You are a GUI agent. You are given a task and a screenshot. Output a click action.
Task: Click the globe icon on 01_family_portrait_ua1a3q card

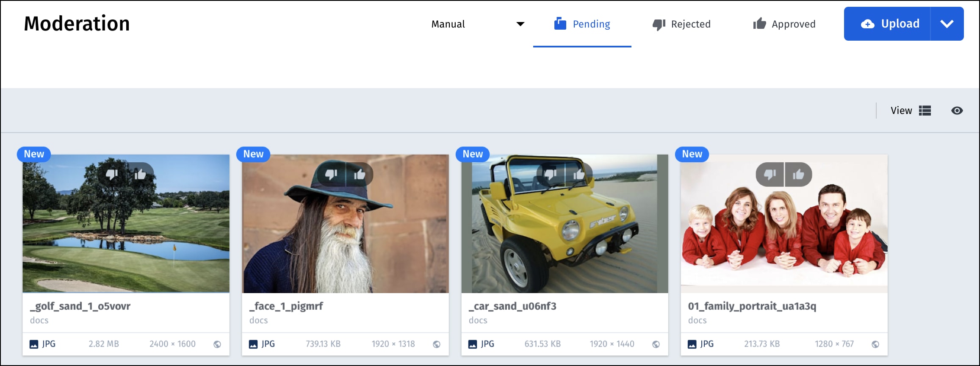(x=875, y=344)
